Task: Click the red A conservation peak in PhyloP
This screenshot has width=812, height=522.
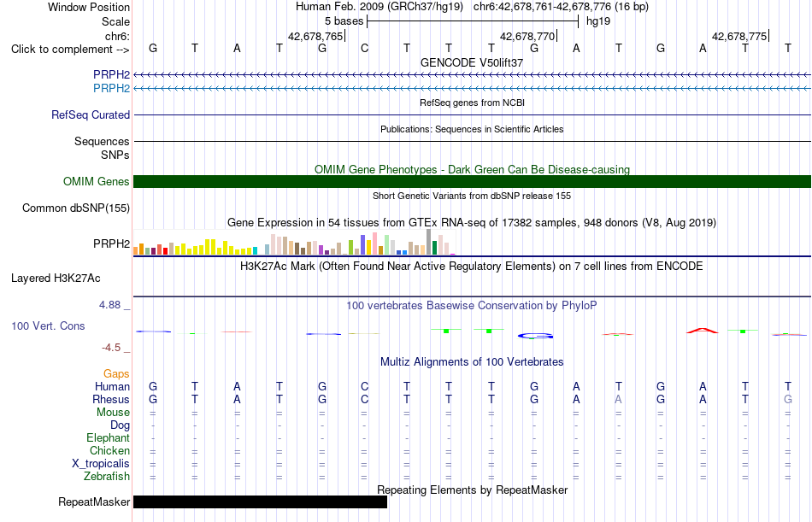Action: pyautogui.click(x=703, y=330)
